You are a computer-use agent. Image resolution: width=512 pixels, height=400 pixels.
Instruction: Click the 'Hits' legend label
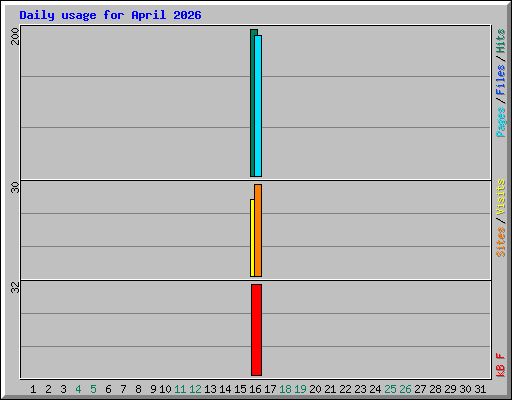click(500, 41)
